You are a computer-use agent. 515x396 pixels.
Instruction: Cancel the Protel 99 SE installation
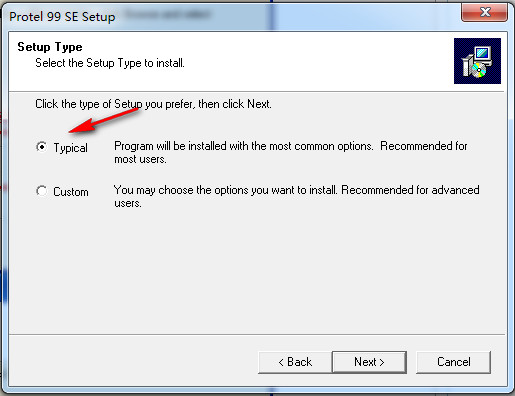pos(453,362)
